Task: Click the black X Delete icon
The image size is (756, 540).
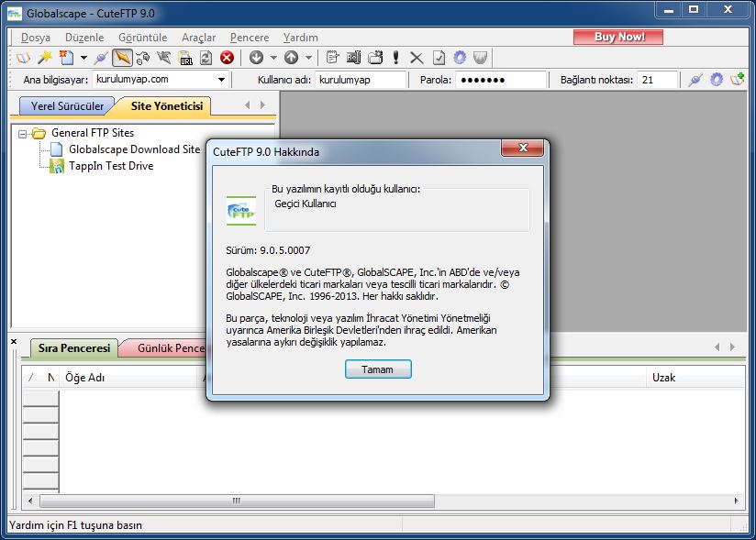Action: pyautogui.click(x=417, y=58)
